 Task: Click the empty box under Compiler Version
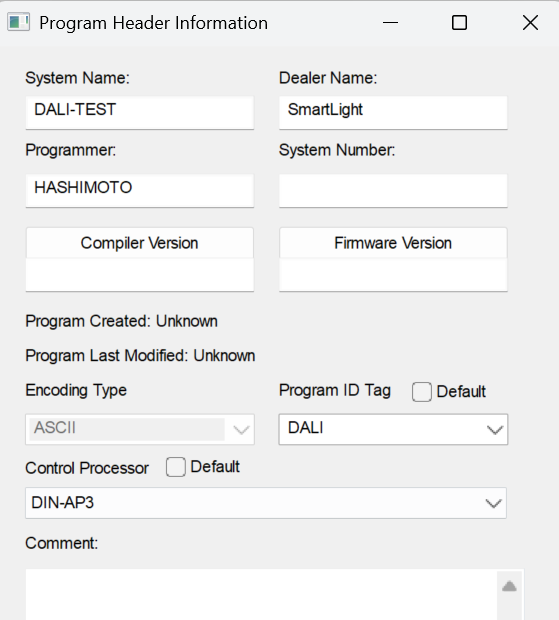point(140,275)
